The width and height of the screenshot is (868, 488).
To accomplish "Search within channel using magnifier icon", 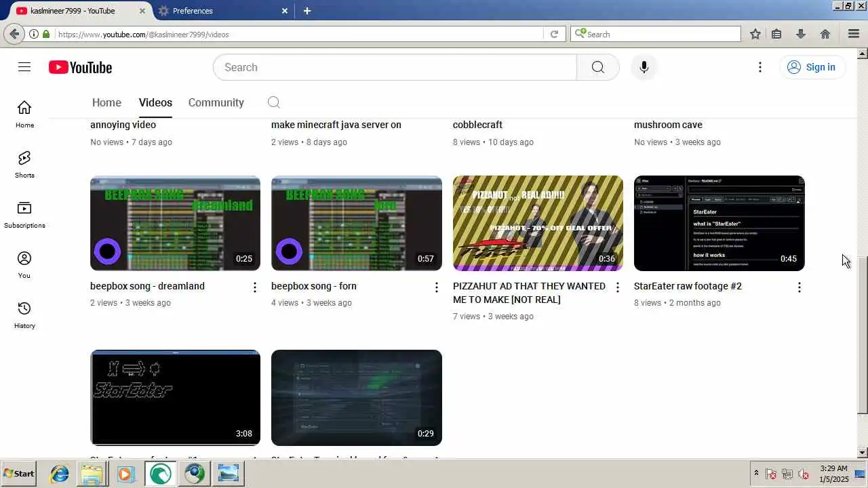I will pos(273,102).
